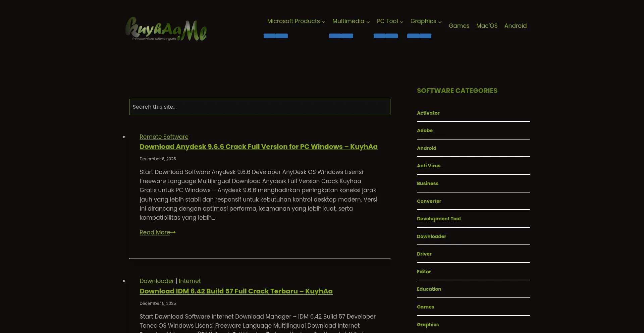Click the Internet tag above IDM post

click(190, 281)
